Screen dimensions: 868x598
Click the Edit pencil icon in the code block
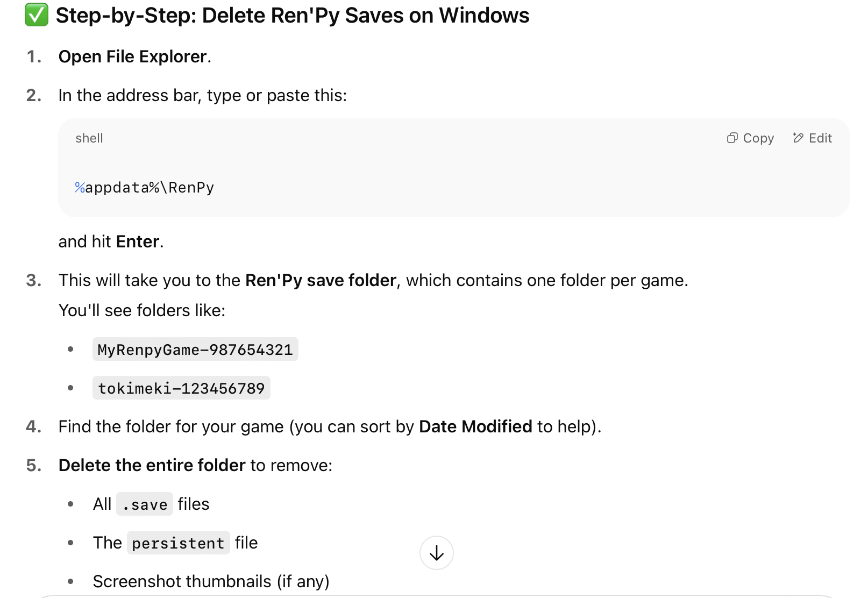798,138
